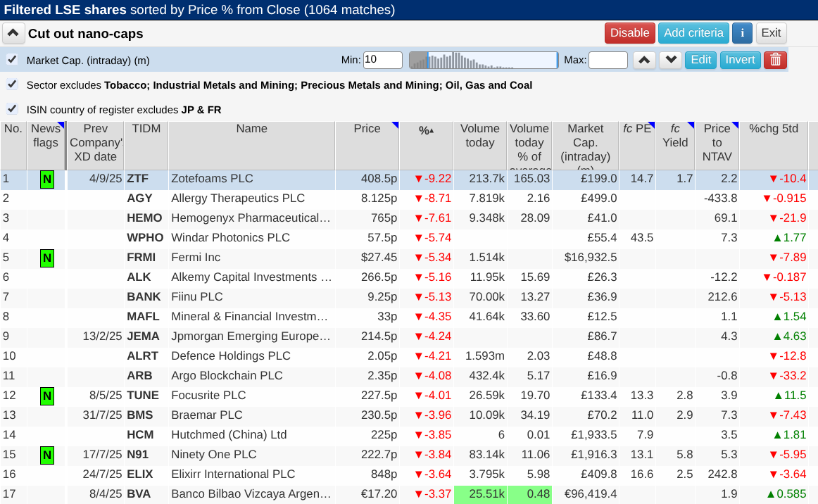818x504 pixels.
Task: Delete Market Cap criterion with trash icon
Action: [775, 60]
